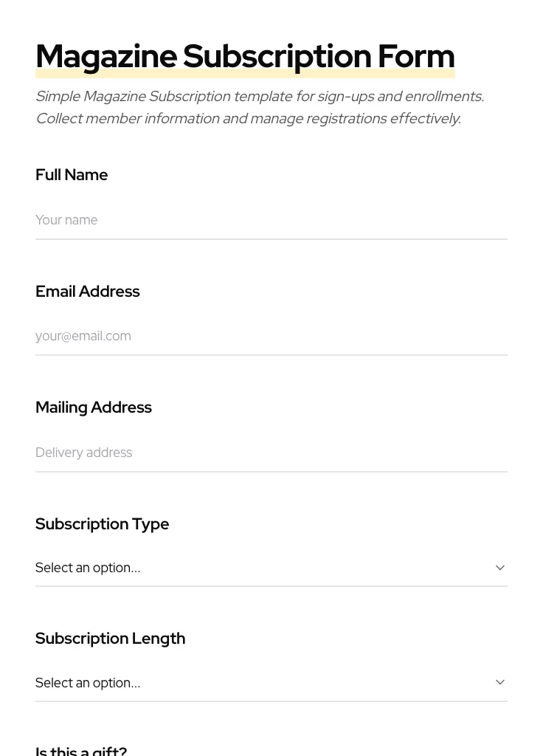Choose Select an option under Subscription Length
This screenshot has height=756, width=543.
click(88, 682)
